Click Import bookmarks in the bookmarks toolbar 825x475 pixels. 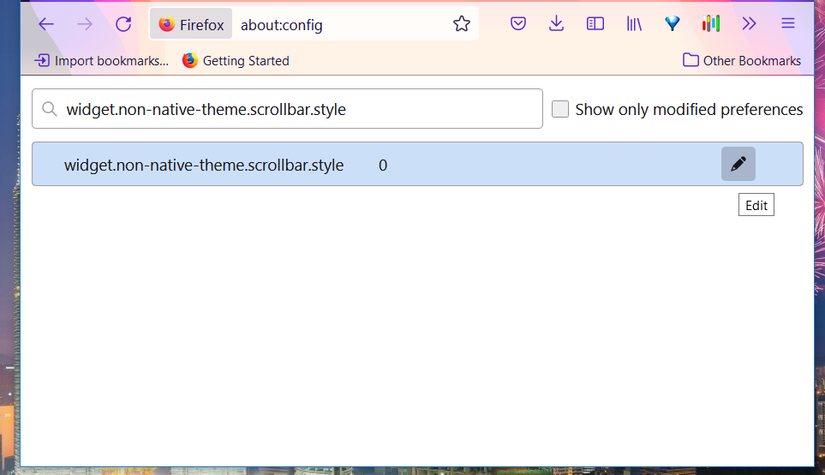pos(102,61)
